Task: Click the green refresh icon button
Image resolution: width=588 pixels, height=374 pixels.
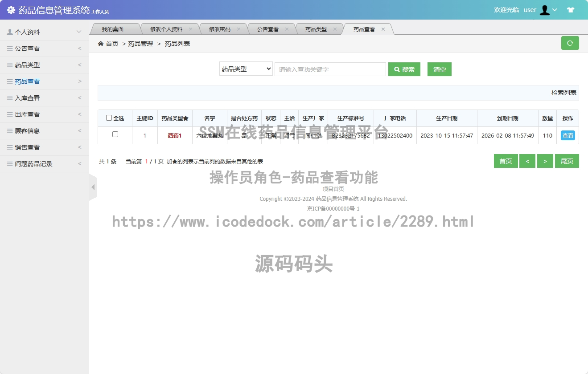Action: [x=570, y=43]
